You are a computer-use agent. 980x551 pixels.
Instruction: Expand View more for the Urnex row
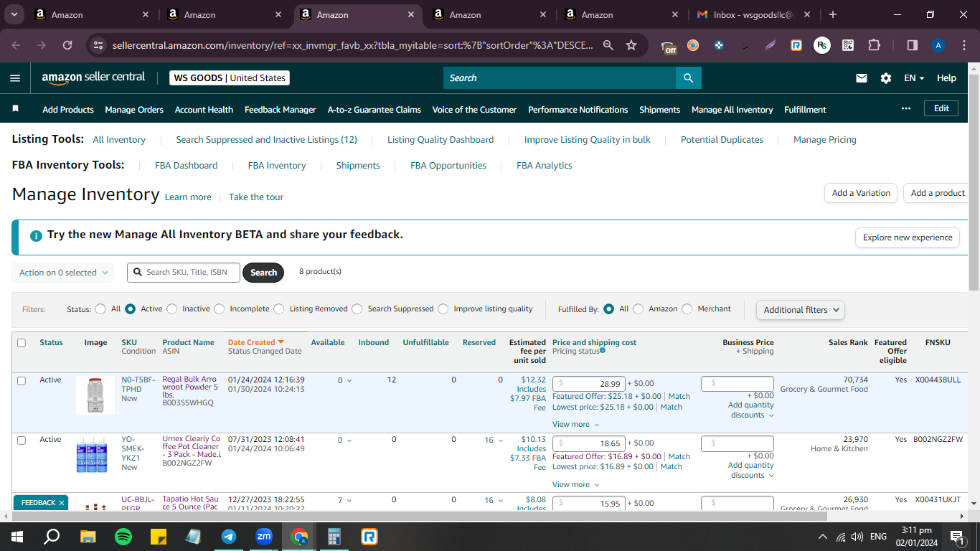575,485
